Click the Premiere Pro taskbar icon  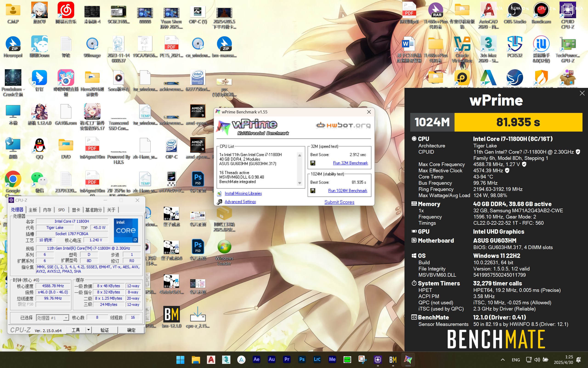tap(287, 359)
